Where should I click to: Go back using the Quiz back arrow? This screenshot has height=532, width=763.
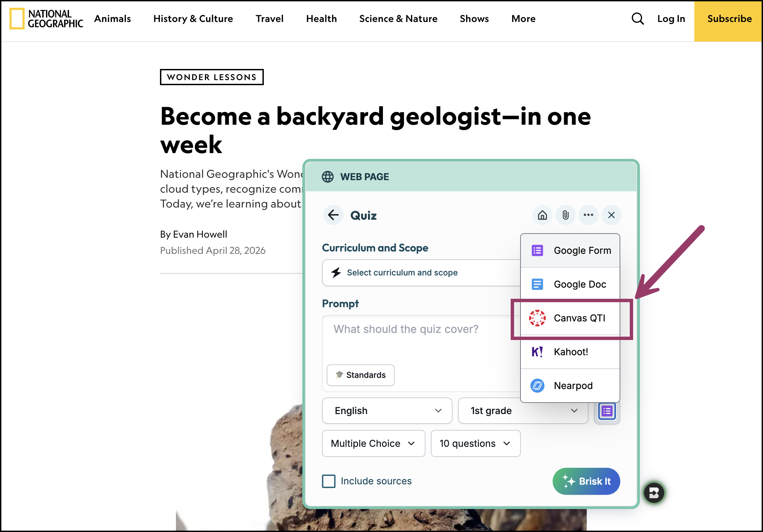(333, 215)
